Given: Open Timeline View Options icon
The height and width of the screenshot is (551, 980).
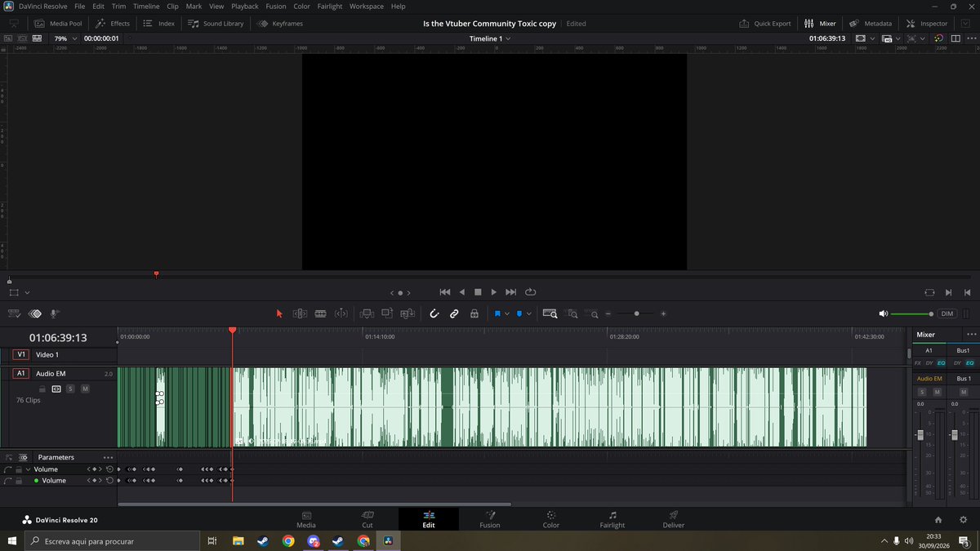Looking at the screenshot, I should tap(15, 313).
